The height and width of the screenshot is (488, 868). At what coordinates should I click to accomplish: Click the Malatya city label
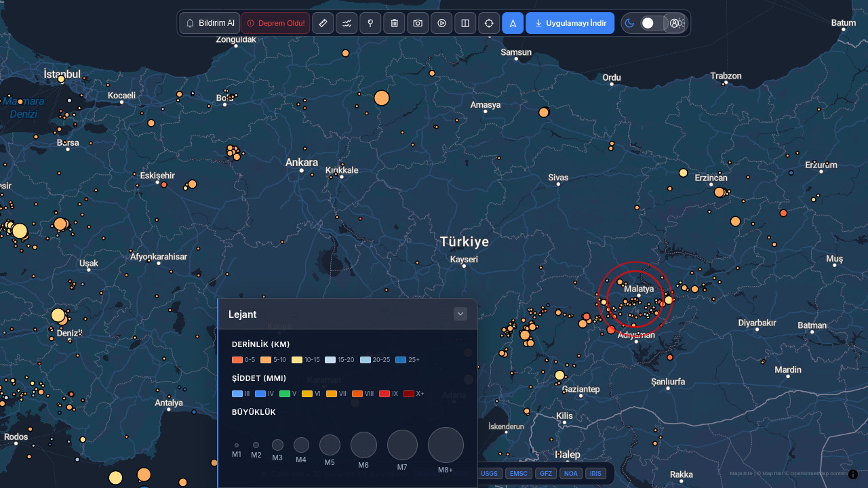pyautogui.click(x=639, y=289)
